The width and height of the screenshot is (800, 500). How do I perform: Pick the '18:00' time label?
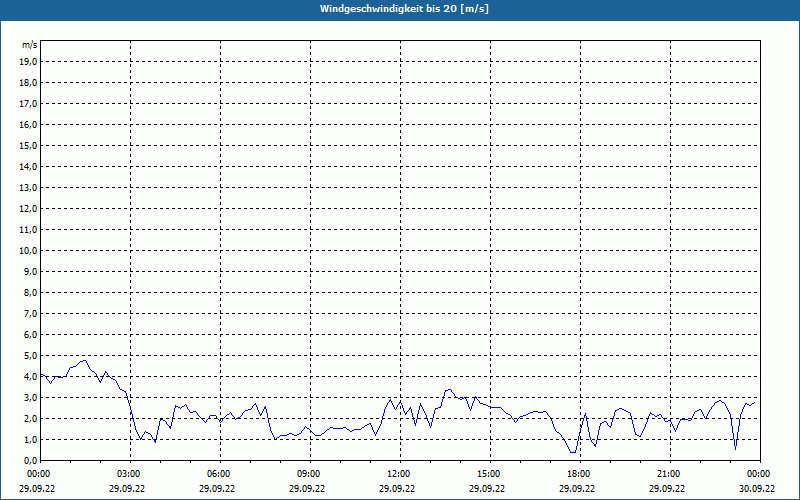580,474
